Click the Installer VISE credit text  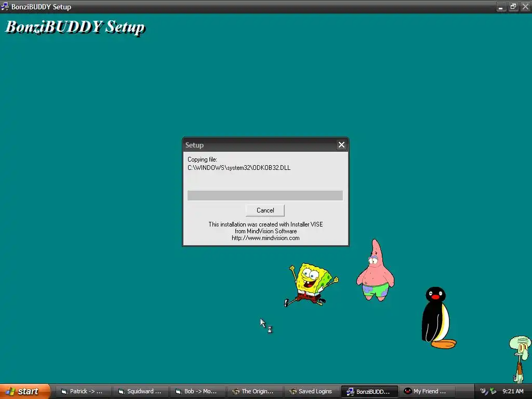[x=265, y=224]
